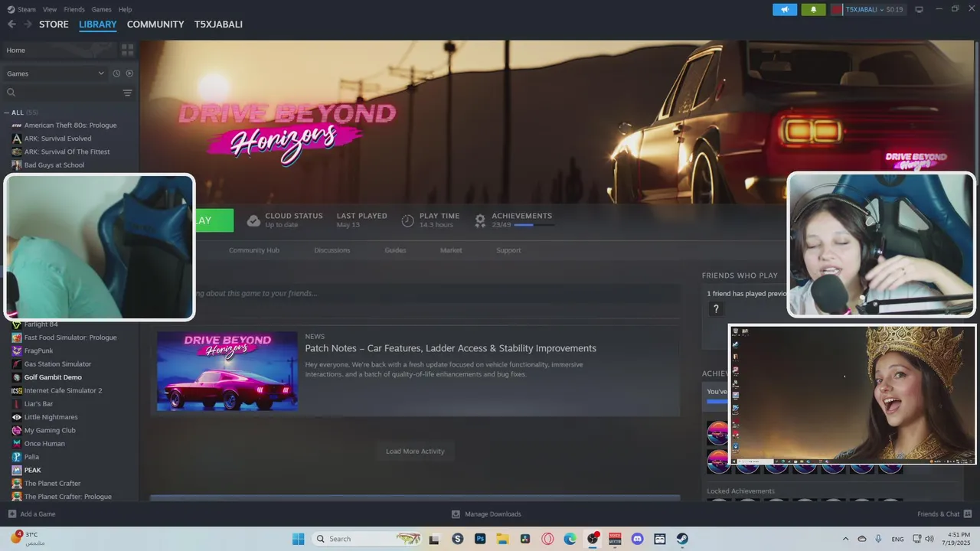Select Golf Gambit Demo in library
The height and width of the screenshot is (551, 980).
click(x=53, y=377)
